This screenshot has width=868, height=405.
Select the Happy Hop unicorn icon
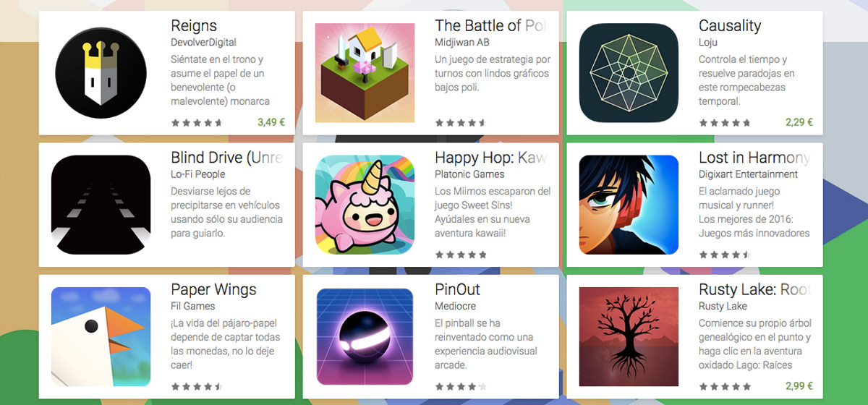pos(365,205)
